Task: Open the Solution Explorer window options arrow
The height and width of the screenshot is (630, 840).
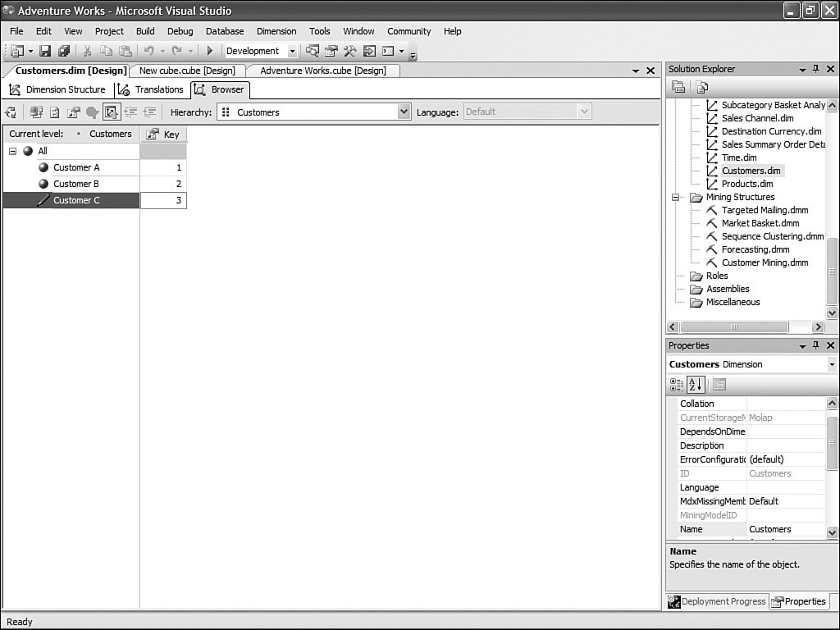Action: click(802, 70)
